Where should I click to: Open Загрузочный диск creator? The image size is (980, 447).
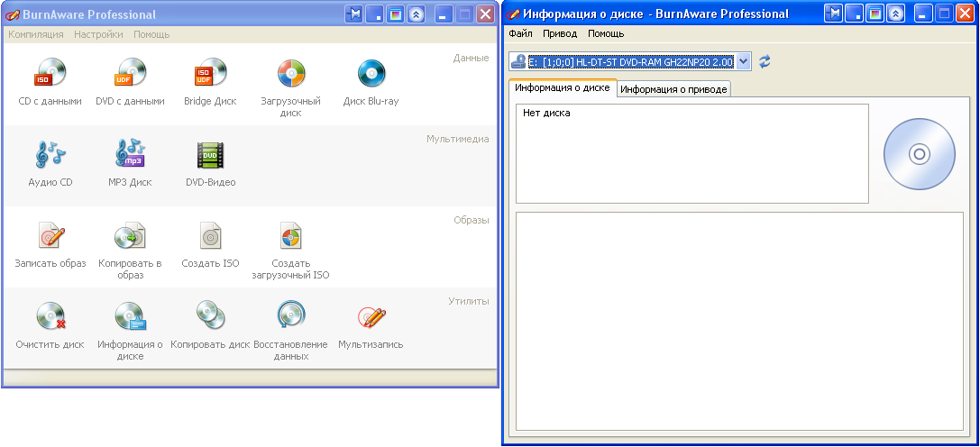(x=290, y=72)
